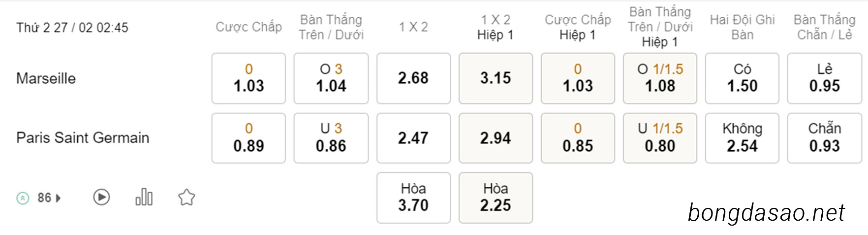Choose Marseille 1X2 win at 2.68

pyautogui.click(x=413, y=78)
